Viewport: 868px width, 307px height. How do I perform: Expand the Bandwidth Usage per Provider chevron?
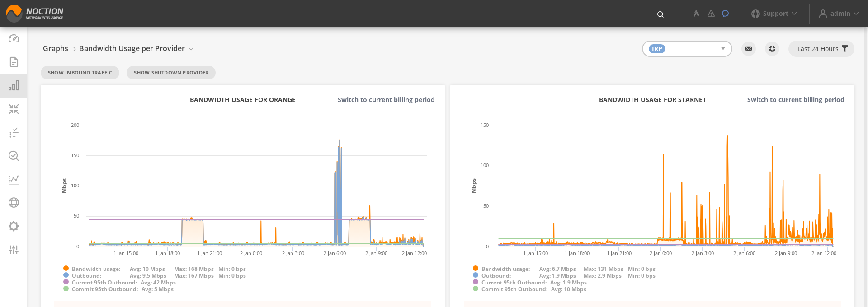191,49
